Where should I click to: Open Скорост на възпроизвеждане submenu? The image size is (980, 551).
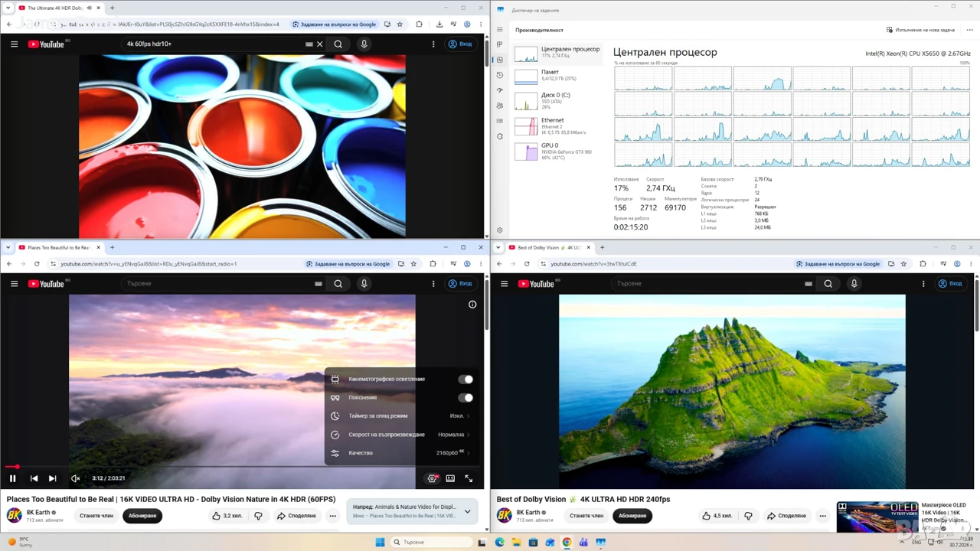tap(400, 435)
